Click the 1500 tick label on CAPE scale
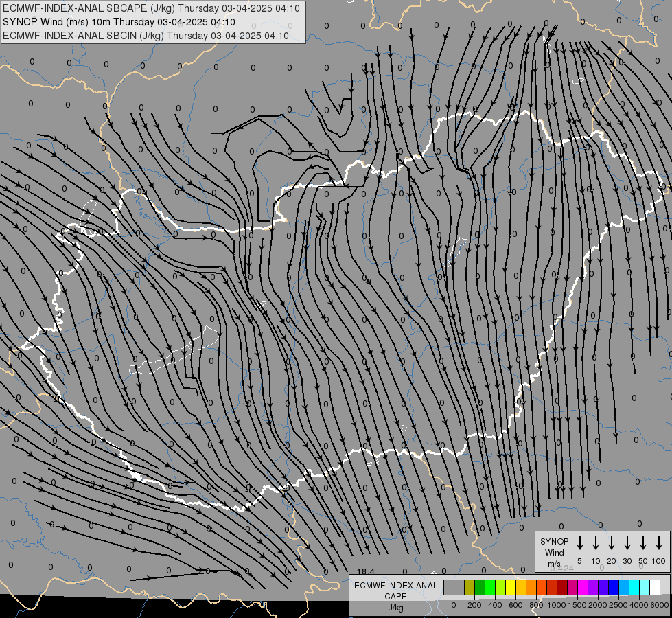The width and height of the screenshot is (672, 618). click(x=577, y=605)
